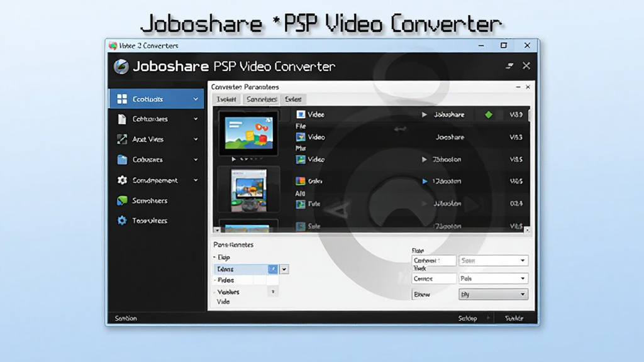Switch to the first Ivelvit tab

pos(226,99)
